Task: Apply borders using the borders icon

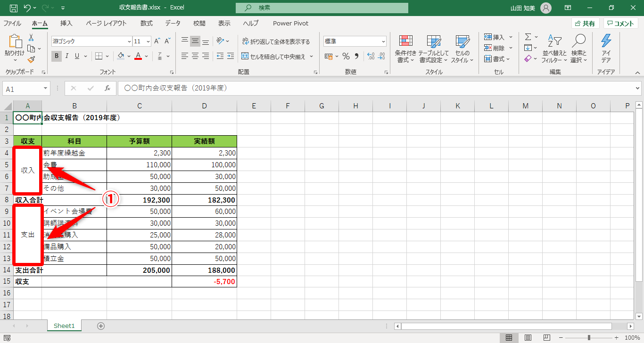Action: point(99,56)
